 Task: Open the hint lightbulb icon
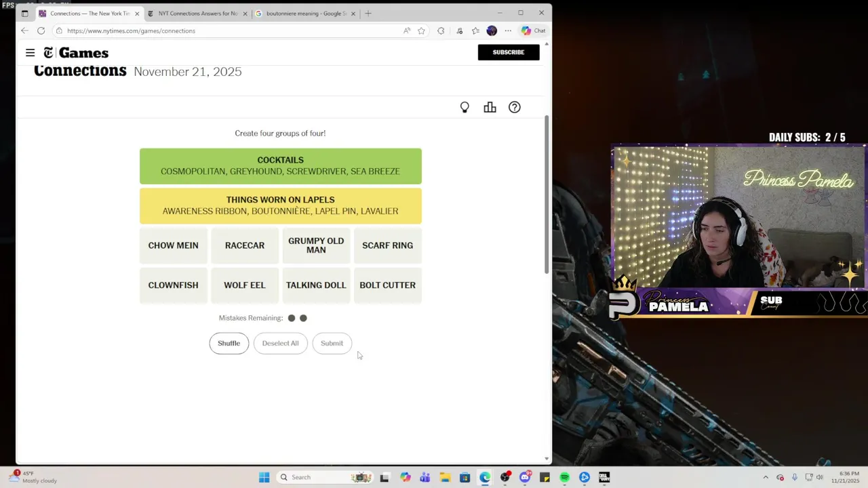[465, 107]
